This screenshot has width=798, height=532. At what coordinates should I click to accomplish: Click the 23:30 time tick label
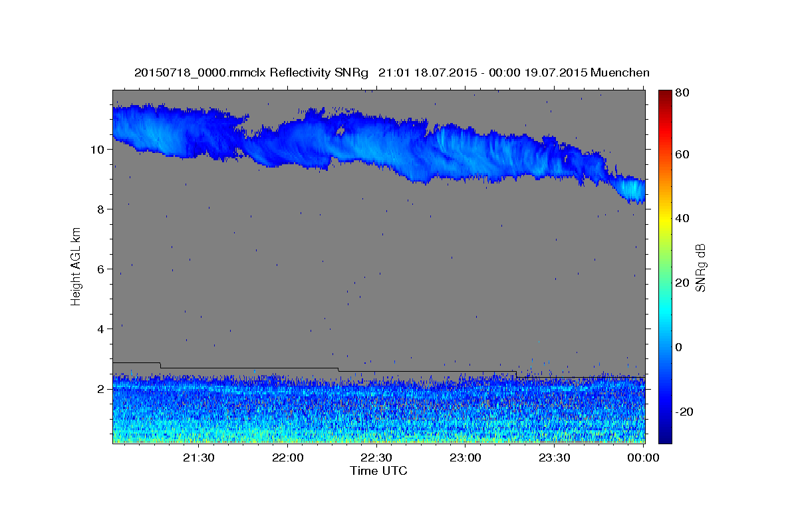pos(554,458)
